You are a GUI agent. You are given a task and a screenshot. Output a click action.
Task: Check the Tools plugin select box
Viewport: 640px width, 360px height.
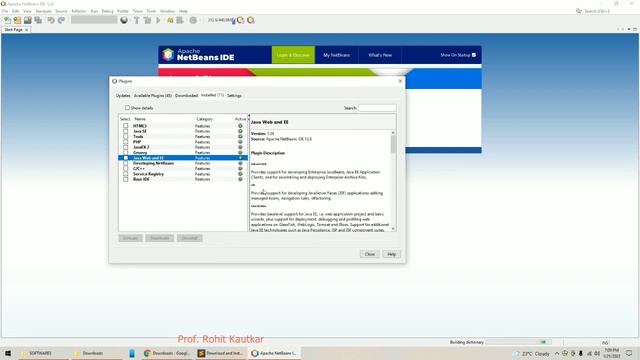pos(126,136)
